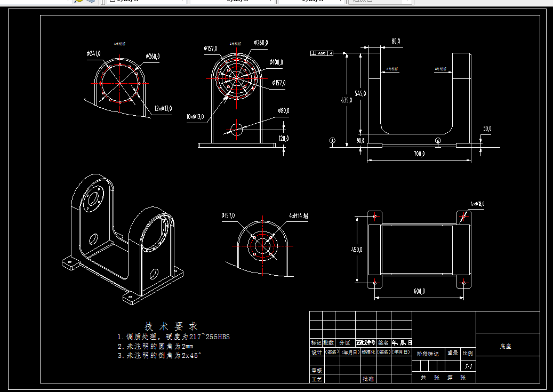Select the 重量 title block cell

point(453,353)
